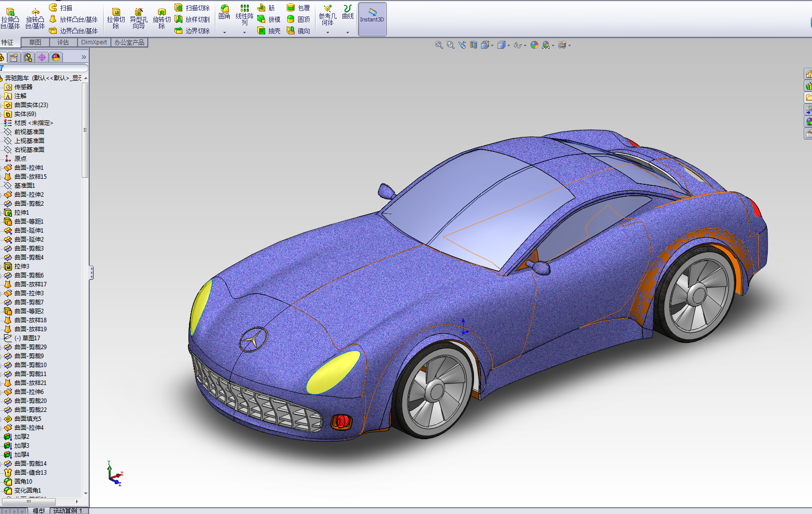Expand manager panel tabs with chevron

(84, 57)
